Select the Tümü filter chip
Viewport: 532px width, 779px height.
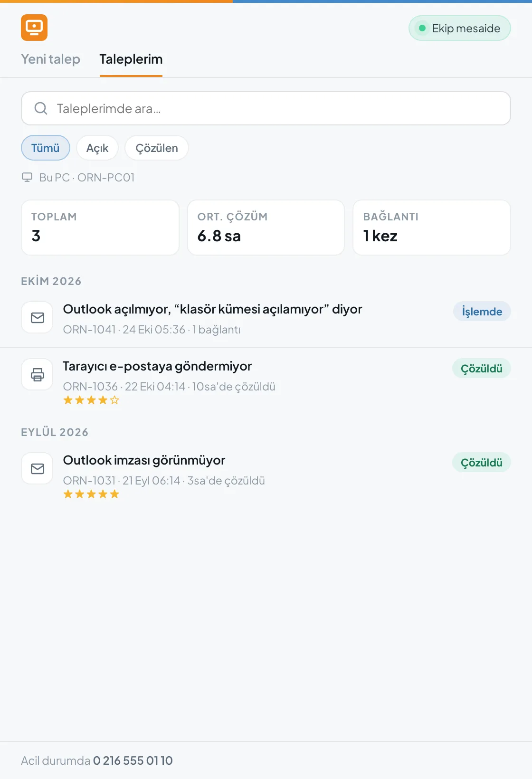46,148
